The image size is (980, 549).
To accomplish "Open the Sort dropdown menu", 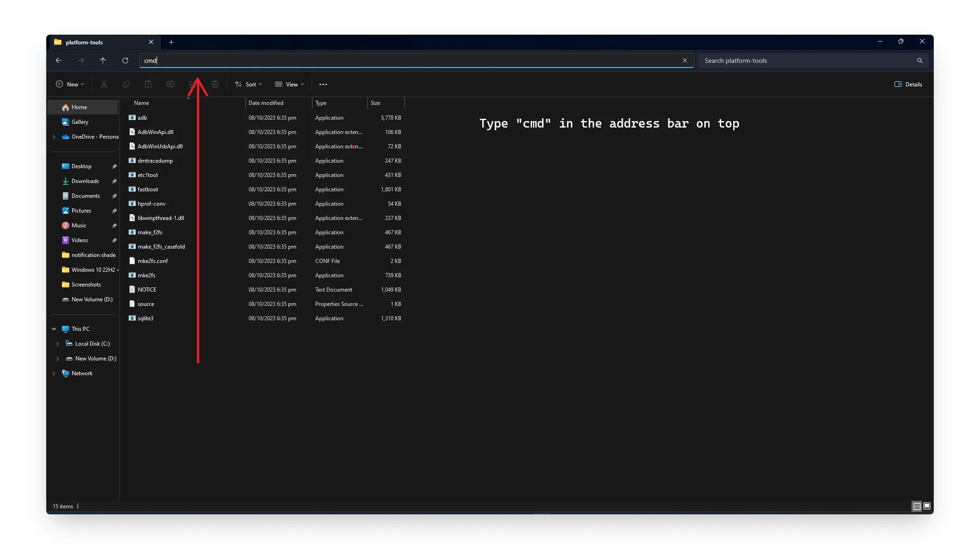I will click(249, 84).
